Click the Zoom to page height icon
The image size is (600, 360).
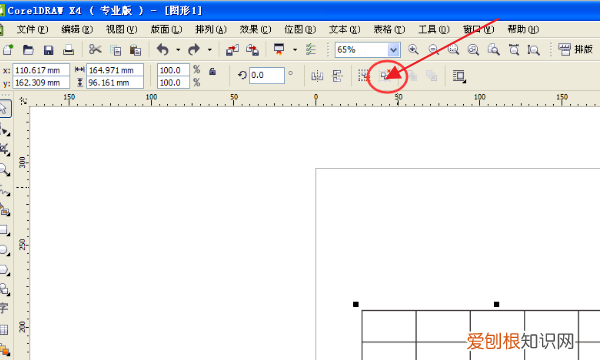point(533,49)
